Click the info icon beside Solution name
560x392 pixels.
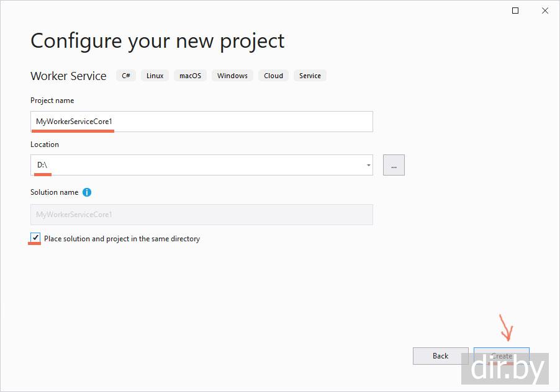click(x=87, y=192)
